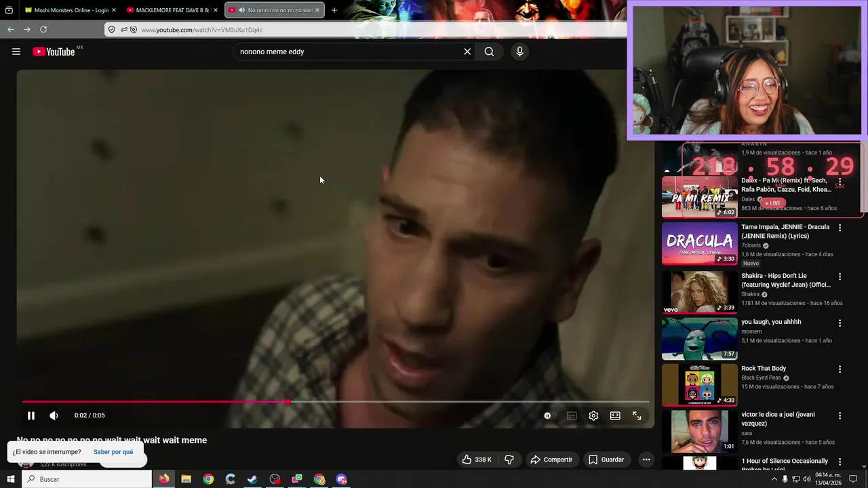Viewport: 868px width, 488px height.
Task: Open the Rock That Body thumbnail
Action: pyautogui.click(x=699, y=385)
